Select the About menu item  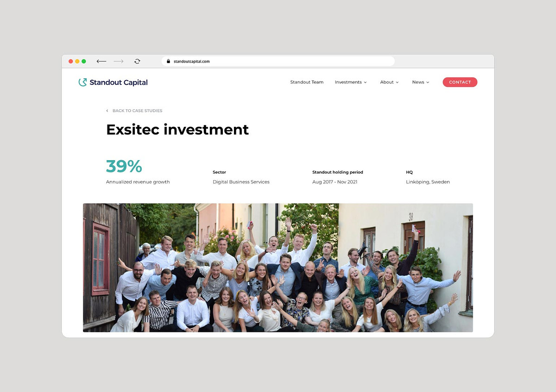tap(387, 82)
